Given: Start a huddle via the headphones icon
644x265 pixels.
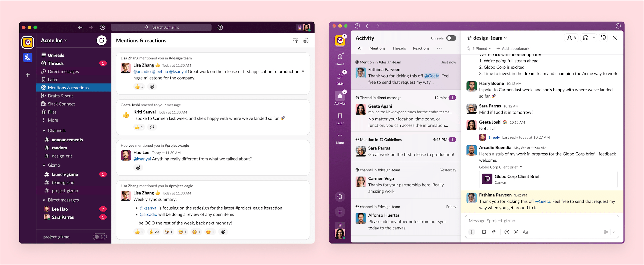Looking at the screenshot, I should 585,38.
